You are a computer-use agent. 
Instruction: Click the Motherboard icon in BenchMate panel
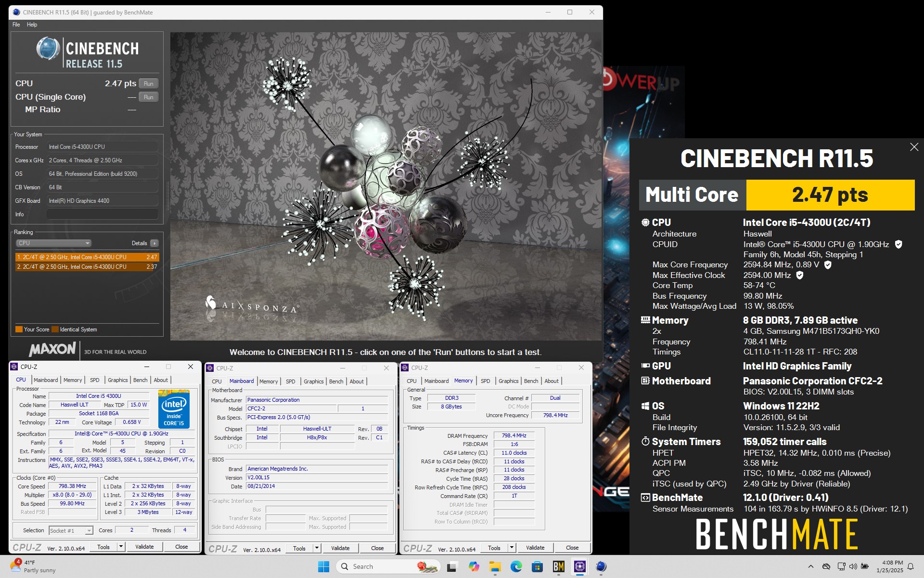pos(645,381)
